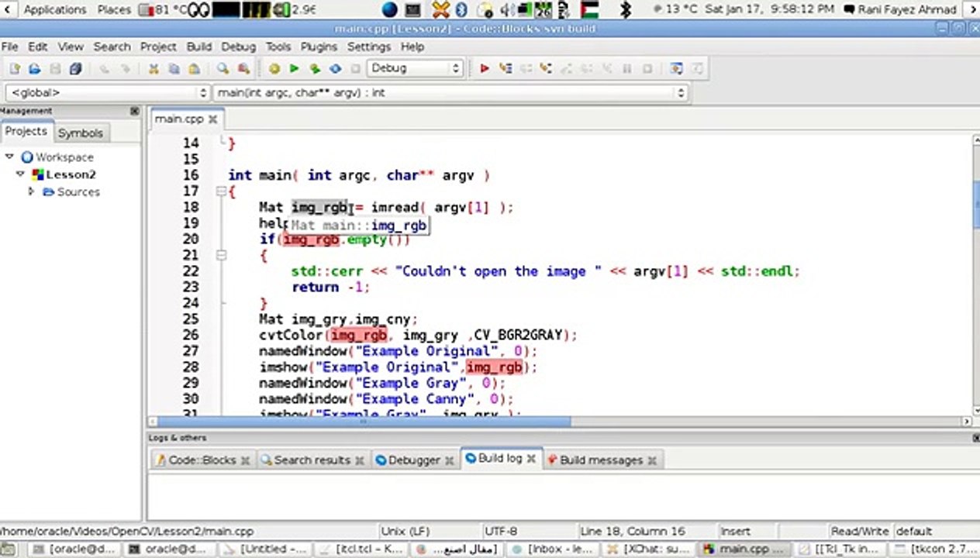Screen dimensions: 980x558
Task: Open the Help menu
Action: tap(412, 46)
